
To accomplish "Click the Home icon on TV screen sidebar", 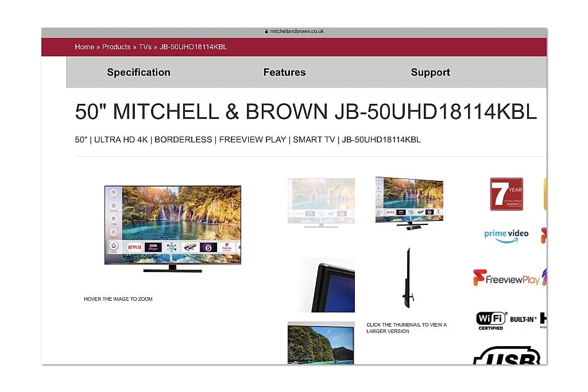I will (114, 246).
